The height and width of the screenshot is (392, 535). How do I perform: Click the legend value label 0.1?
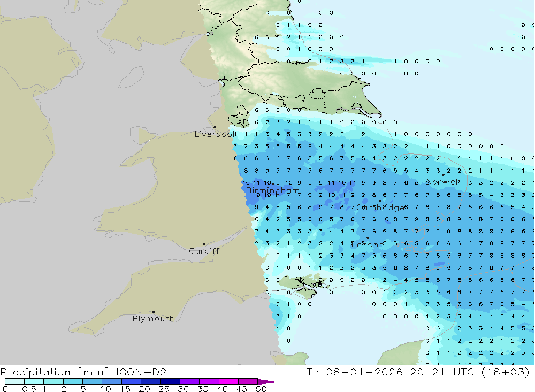[9, 389]
